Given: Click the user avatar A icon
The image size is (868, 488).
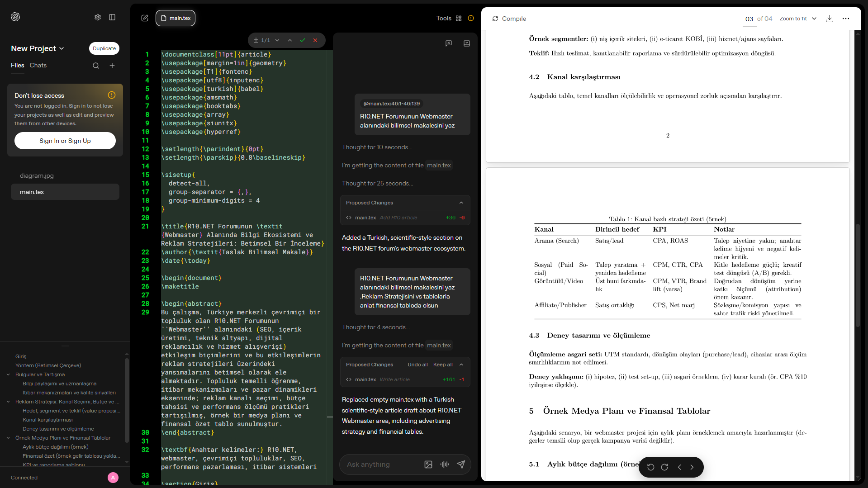Looking at the screenshot, I should 113,478.
